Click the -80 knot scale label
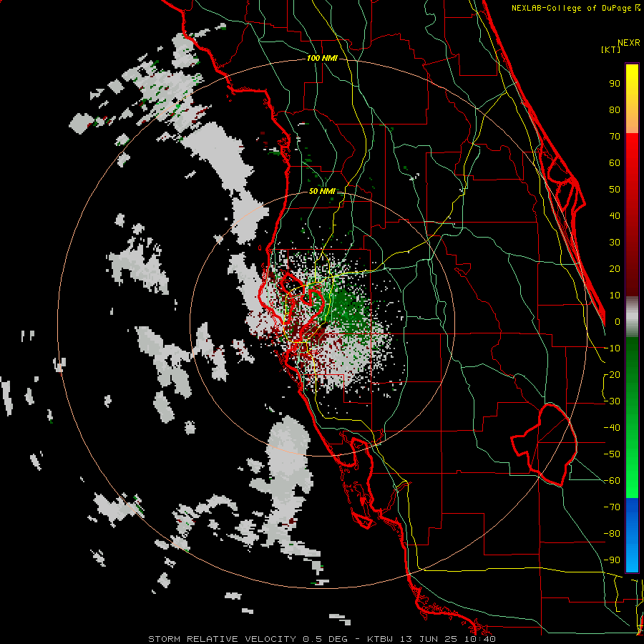644x644 pixels. point(612,534)
